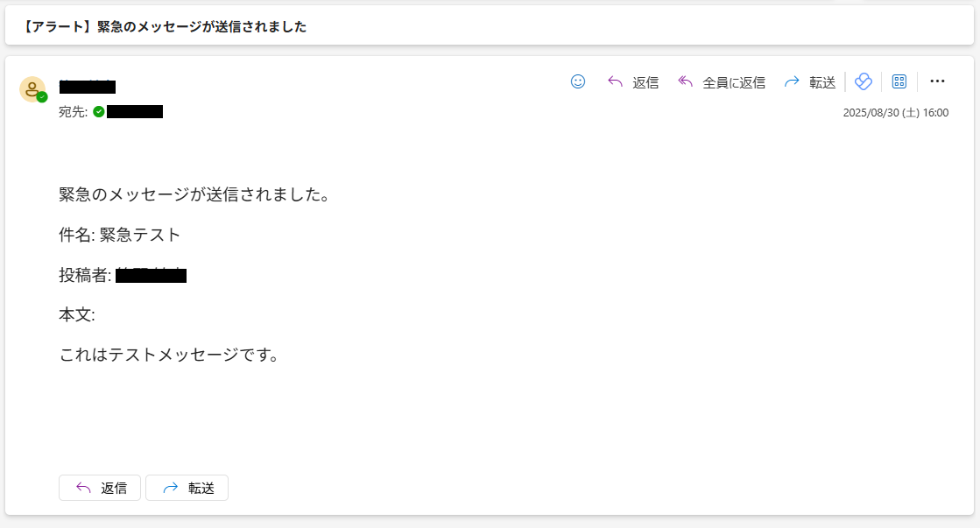Click the green verified check beside 宛先
This screenshot has height=528, width=980.
click(x=99, y=112)
